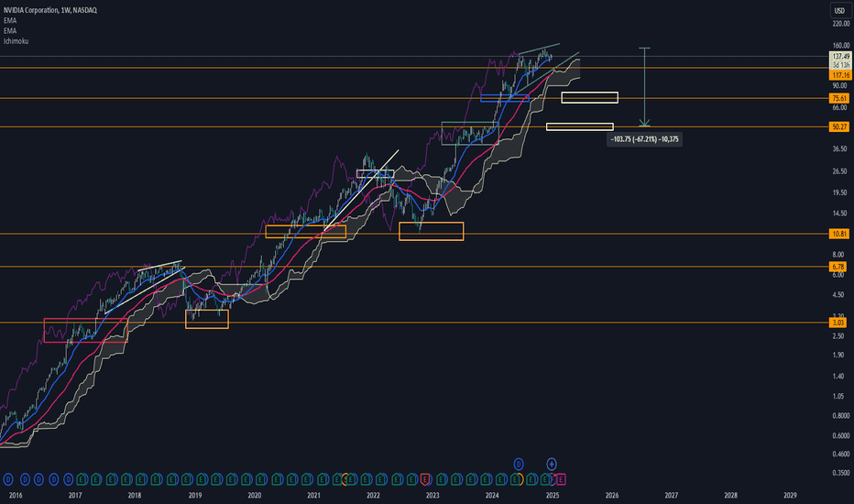Click the 3.03 horizontal line price label

pyautogui.click(x=838, y=323)
